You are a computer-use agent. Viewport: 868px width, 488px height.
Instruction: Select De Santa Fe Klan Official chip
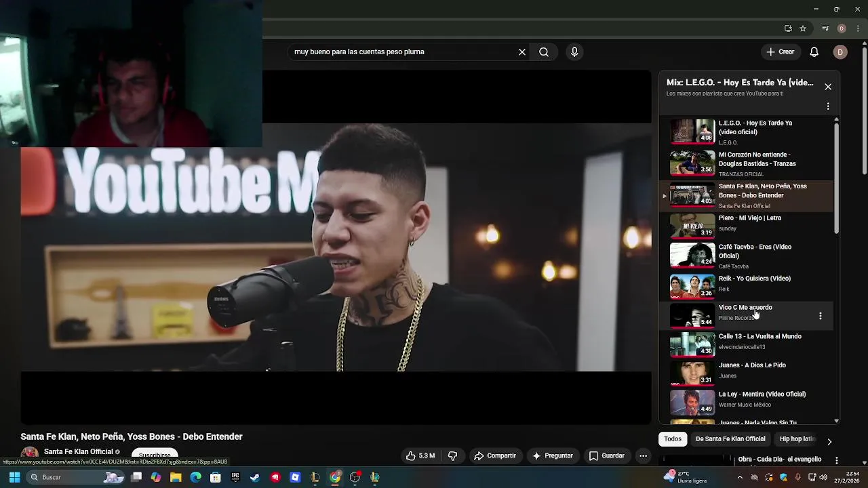click(x=730, y=439)
